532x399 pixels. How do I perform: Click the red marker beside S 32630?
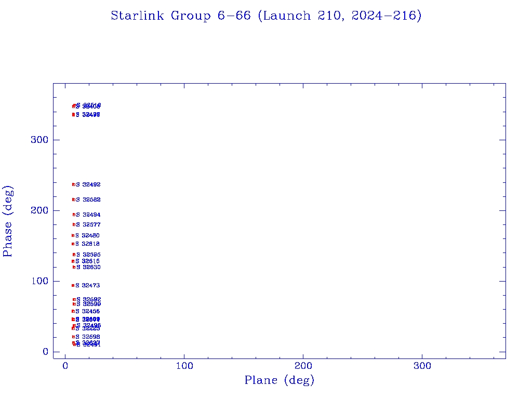[74, 268]
